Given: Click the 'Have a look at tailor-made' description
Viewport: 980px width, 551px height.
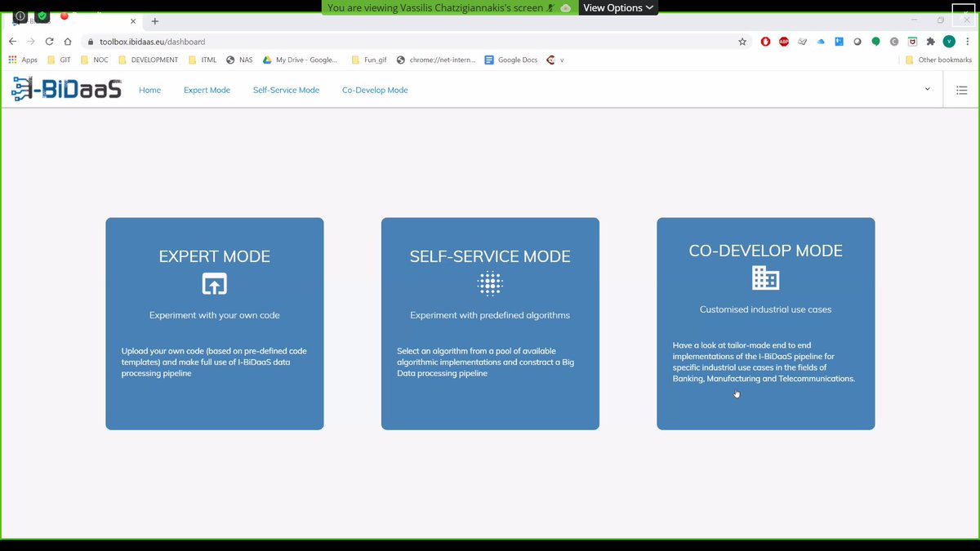Looking at the screenshot, I should pos(764,362).
